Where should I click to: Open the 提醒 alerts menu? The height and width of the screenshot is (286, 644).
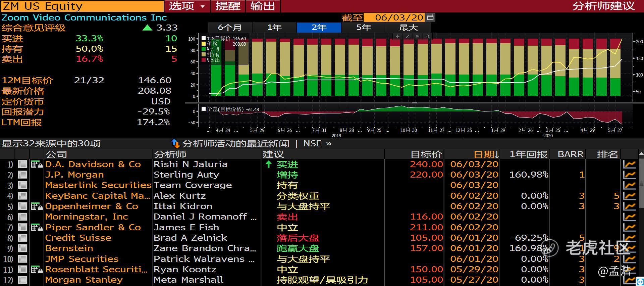coord(228,6)
